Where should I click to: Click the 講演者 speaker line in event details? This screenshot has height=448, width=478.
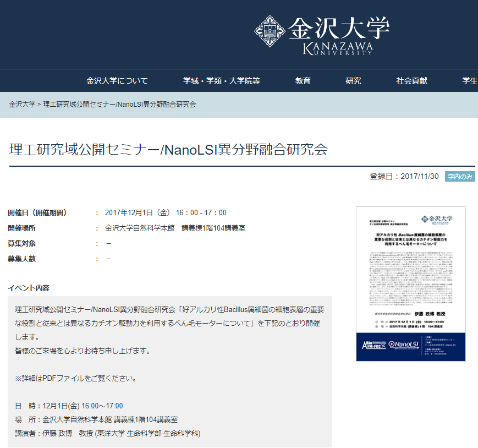108,433
